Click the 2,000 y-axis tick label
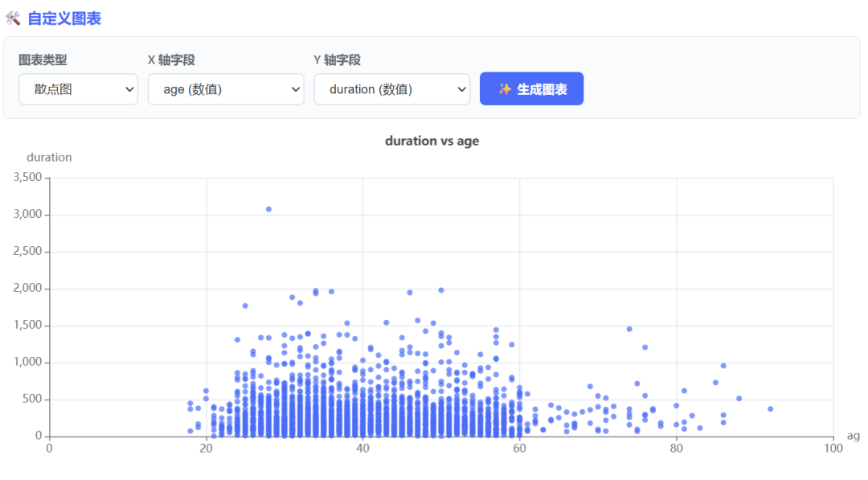This screenshot has height=480, width=868. [27, 288]
